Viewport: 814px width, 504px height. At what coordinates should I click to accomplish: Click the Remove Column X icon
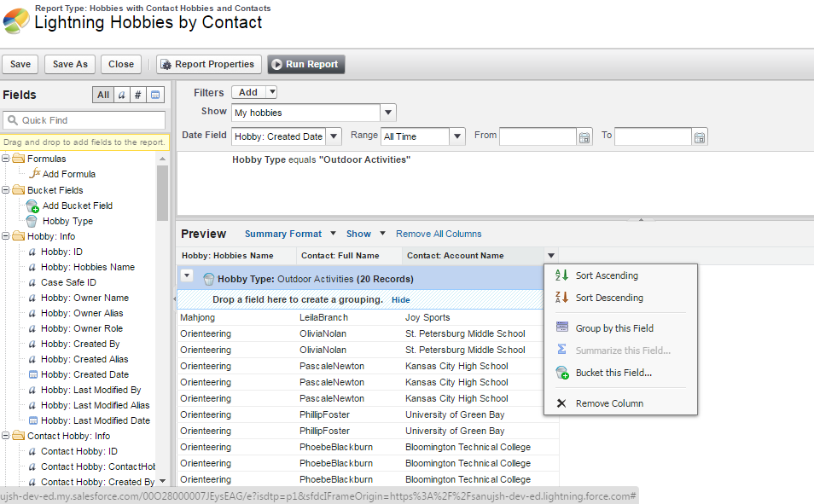pyautogui.click(x=561, y=403)
